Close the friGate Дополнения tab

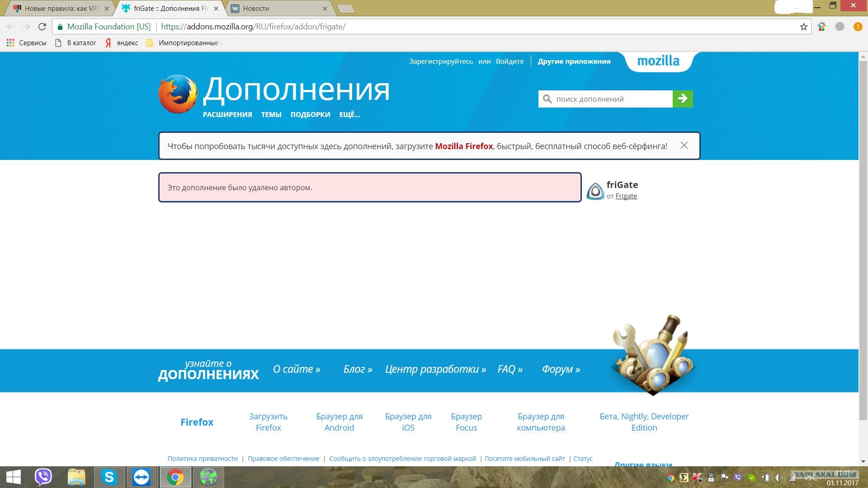point(216,9)
